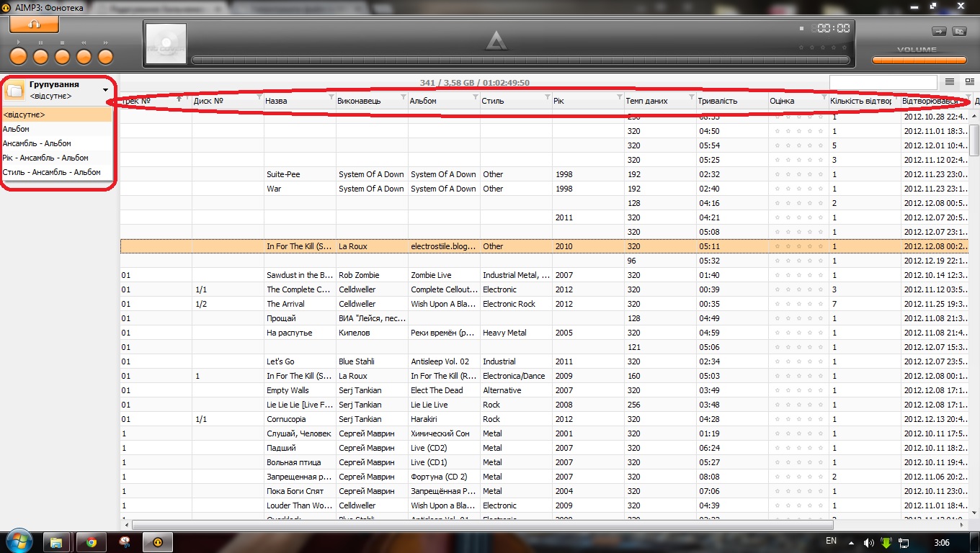Open filter for Оцінка column
Image resolution: width=980 pixels, height=553 pixels.
tap(824, 97)
